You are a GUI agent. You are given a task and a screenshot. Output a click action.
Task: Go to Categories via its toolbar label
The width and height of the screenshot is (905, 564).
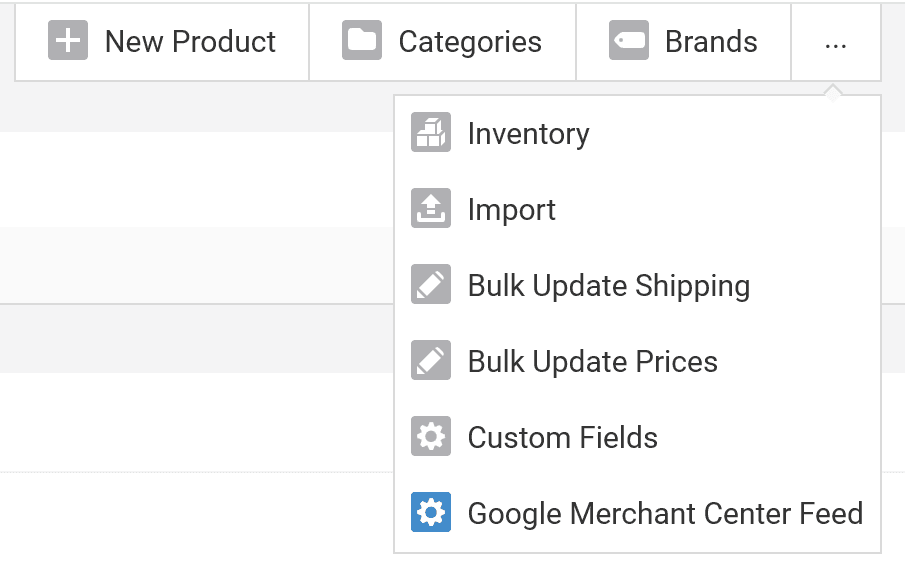(x=470, y=42)
